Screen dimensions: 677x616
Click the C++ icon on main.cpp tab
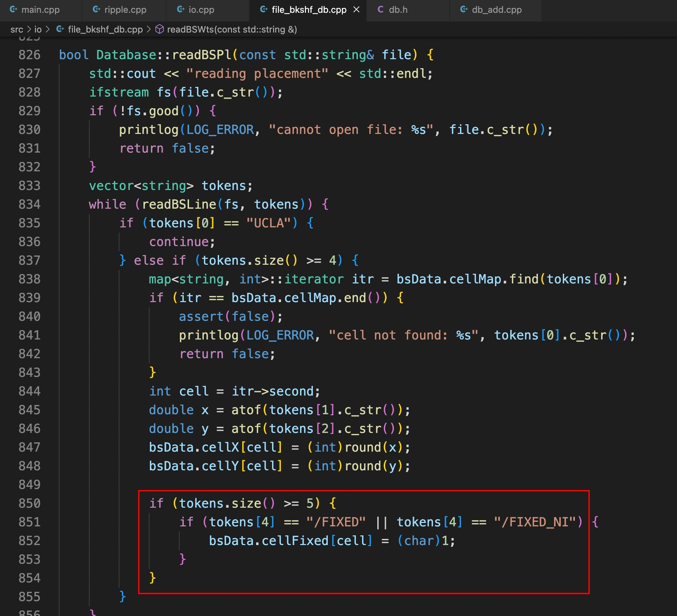tap(14, 10)
